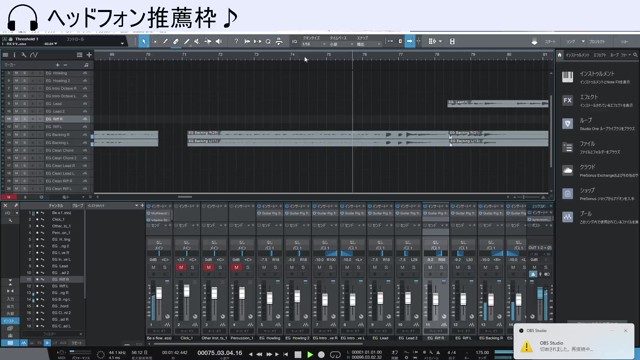Select instruments panel button in mixer sidebar

(10, 321)
